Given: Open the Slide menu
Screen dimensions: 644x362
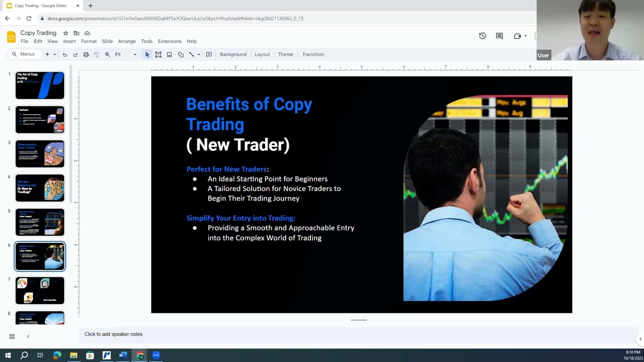Looking at the screenshot, I should point(108,41).
